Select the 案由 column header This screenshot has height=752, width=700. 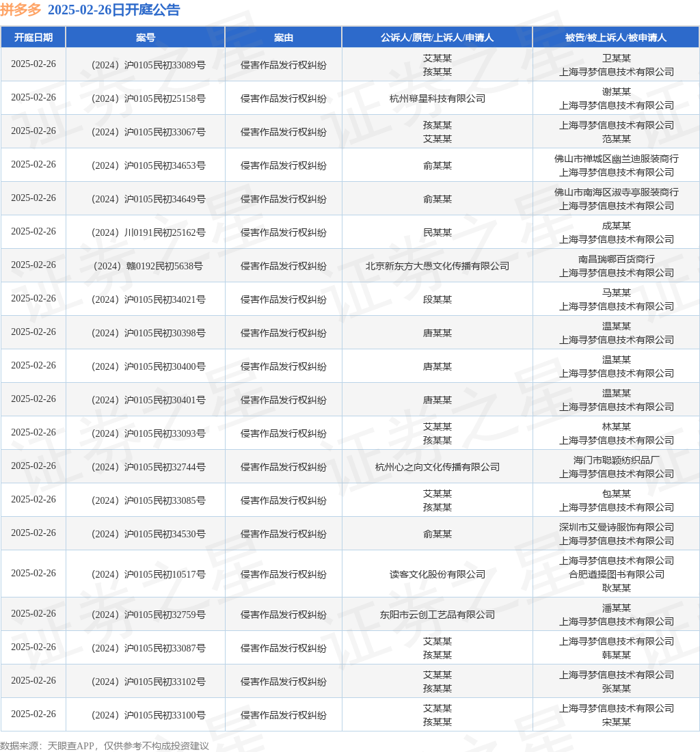coord(284,38)
